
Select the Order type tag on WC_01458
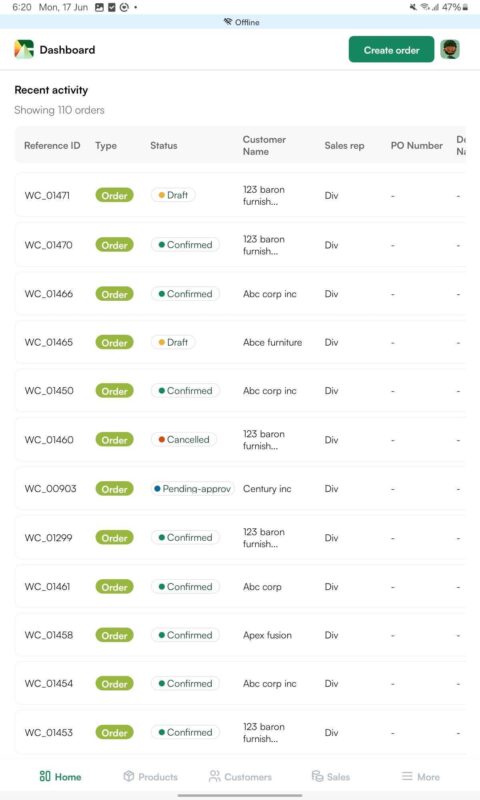pyautogui.click(x=114, y=635)
